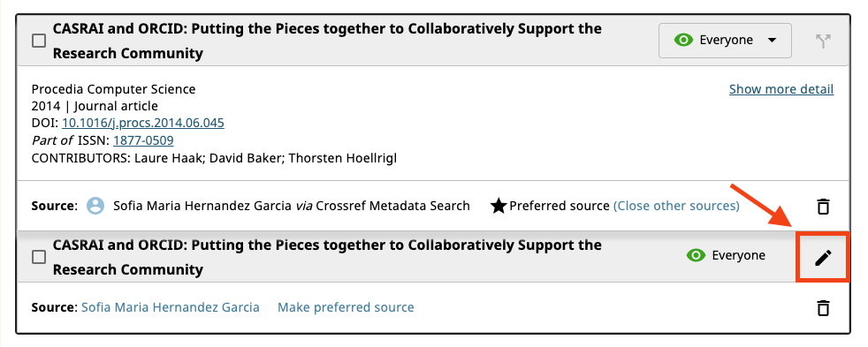The width and height of the screenshot is (868, 347).
Task: Click the trash icon in the bottom source row
Action: pyautogui.click(x=823, y=307)
